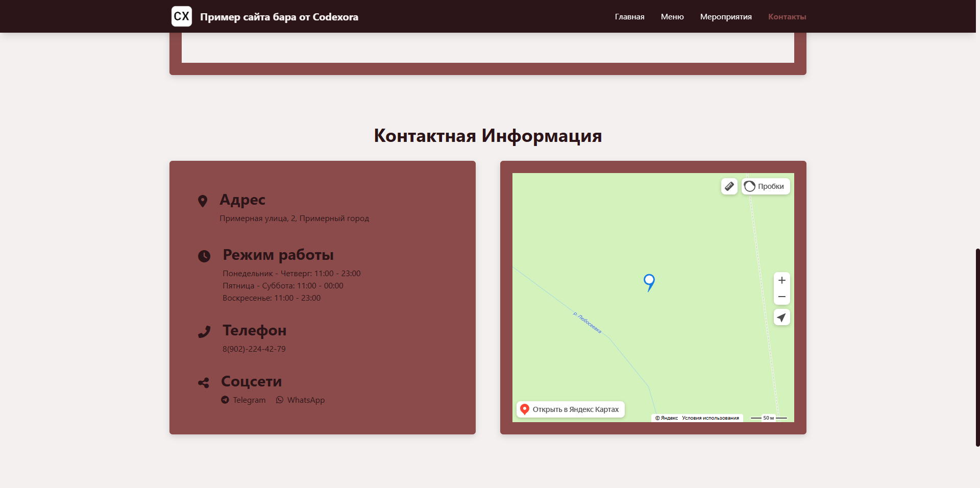Screen dimensions: 980x488
Task: Open the 'Условия использования' link
Action: (710, 418)
